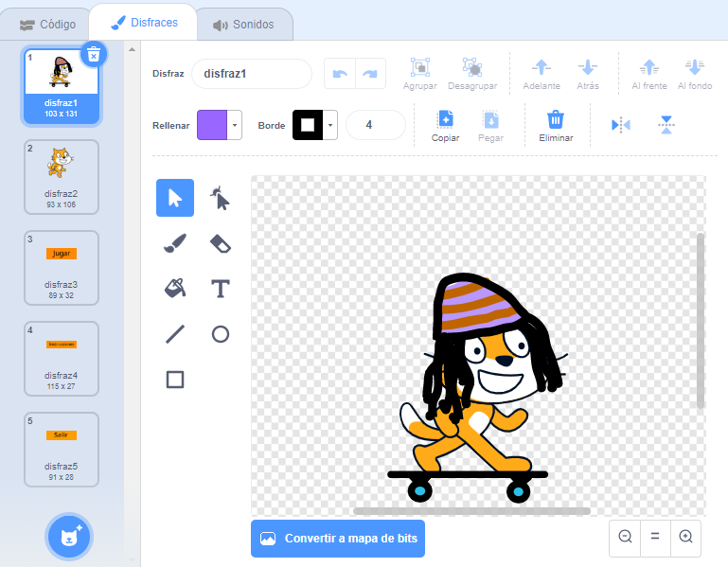Select the Rectangle tool
Screen dimensions: 728x567
(175, 380)
